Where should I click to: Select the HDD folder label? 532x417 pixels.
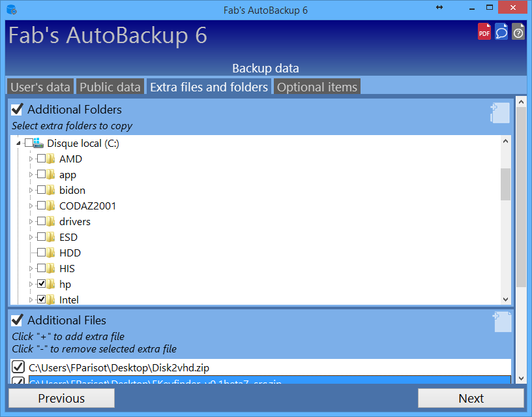click(x=70, y=253)
